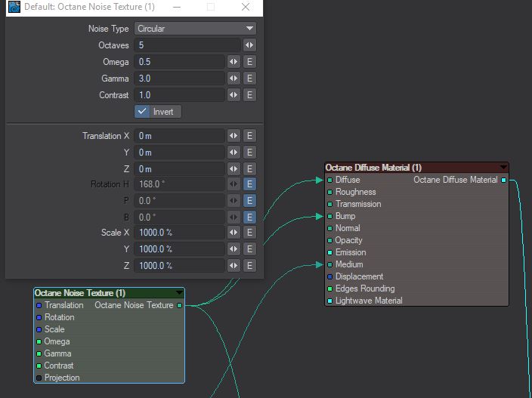The width and height of the screenshot is (532, 398).
Task: Select the Octane Noise Texture (1) node title
Action: (x=80, y=293)
